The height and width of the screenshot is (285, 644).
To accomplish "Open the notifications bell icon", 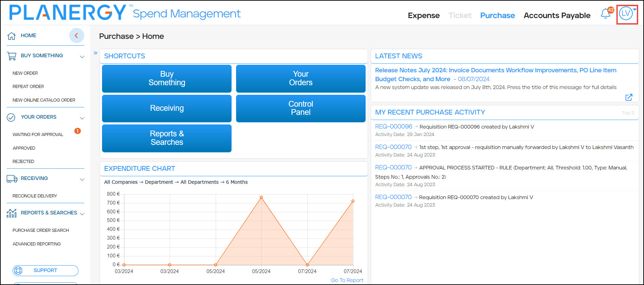I will click(605, 14).
